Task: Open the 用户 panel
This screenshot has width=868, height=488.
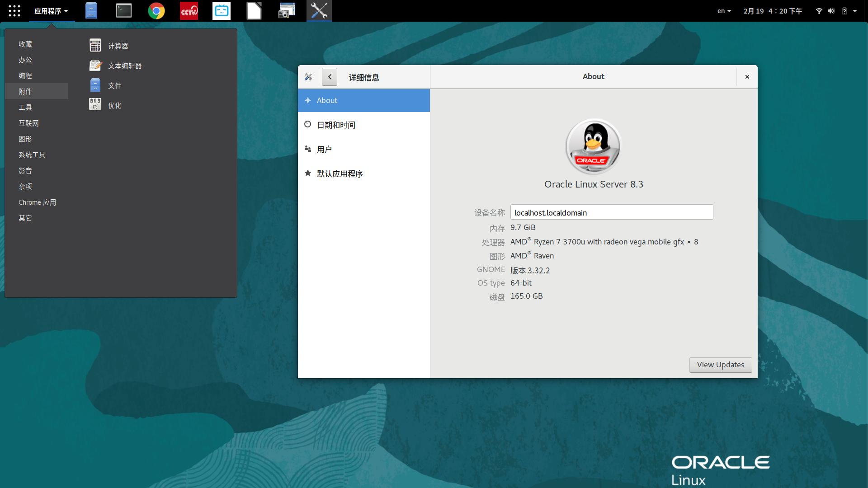Action: coord(364,149)
